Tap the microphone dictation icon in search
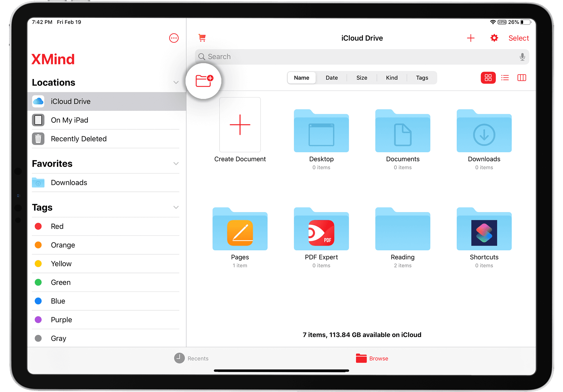The height and width of the screenshot is (392, 563). [x=522, y=57]
